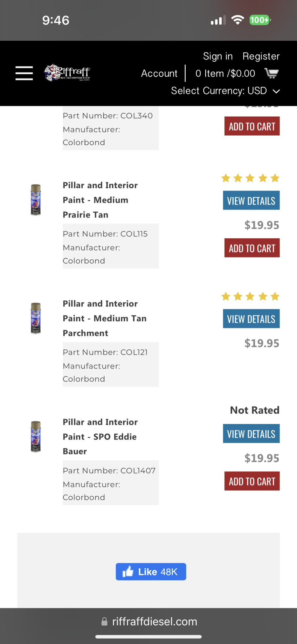Viewport: 297px width, 644px height.
Task: Click Register in the top bar
Action: pyautogui.click(x=261, y=56)
